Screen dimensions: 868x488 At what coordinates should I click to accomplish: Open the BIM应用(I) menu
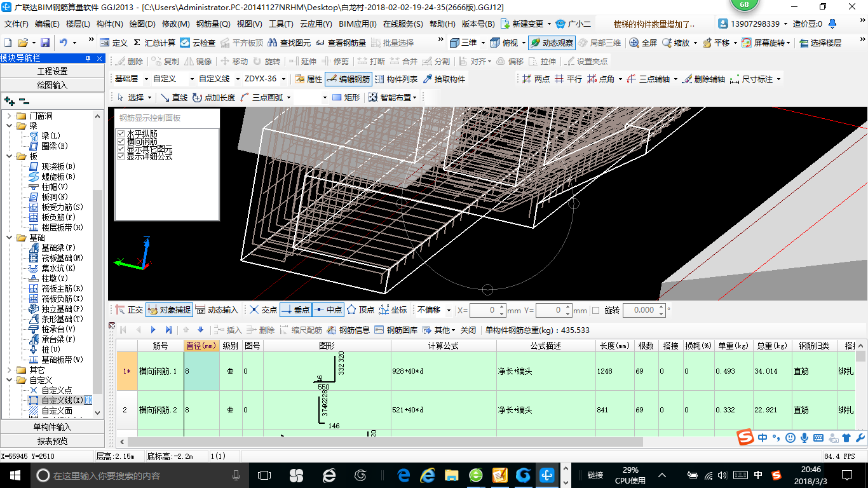pyautogui.click(x=357, y=24)
